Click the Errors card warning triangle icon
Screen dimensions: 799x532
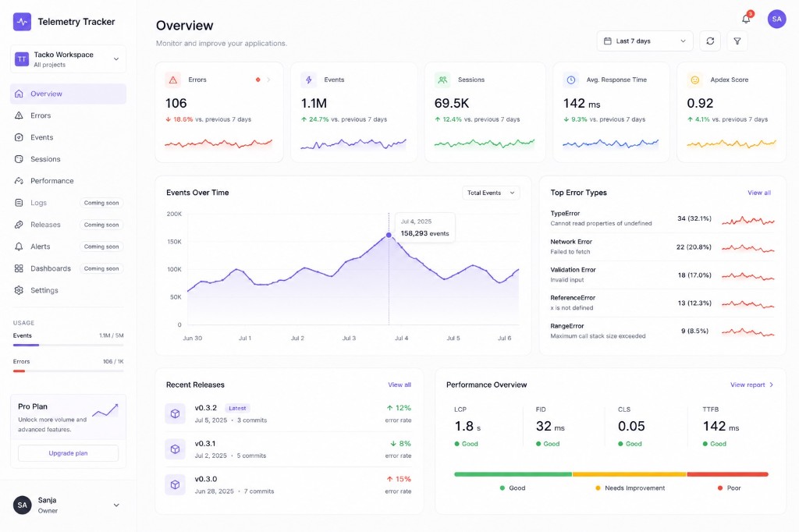coord(173,80)
